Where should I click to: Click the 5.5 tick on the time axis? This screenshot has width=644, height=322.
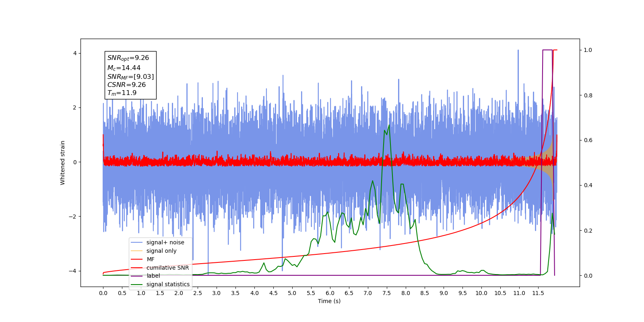point(311,293)
